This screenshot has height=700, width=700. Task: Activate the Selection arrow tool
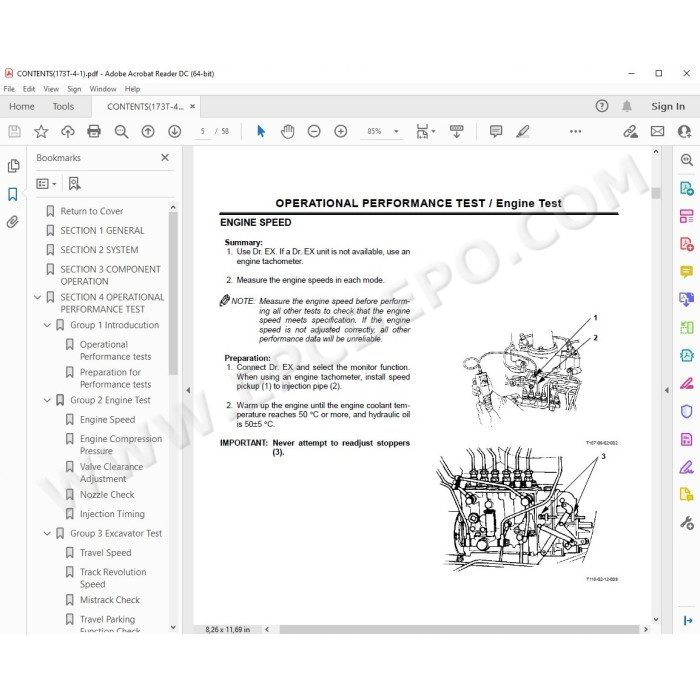261,131
